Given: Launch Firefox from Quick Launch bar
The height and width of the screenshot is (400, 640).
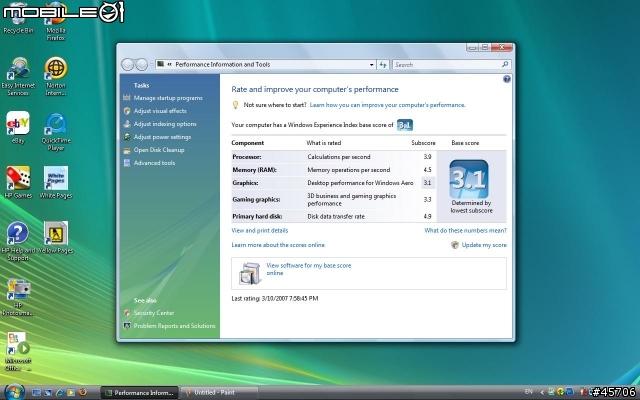Looking at the screenshot, I should point(82,392).
